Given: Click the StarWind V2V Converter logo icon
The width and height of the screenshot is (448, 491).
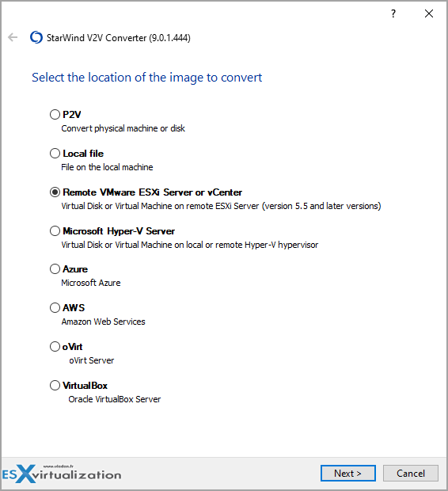Looking at the screenshot, I should point(36,37).
